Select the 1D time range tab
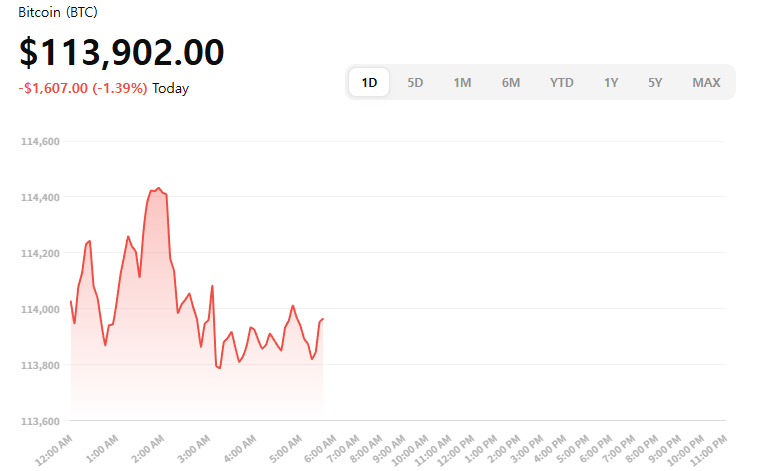 coord(369,83)
